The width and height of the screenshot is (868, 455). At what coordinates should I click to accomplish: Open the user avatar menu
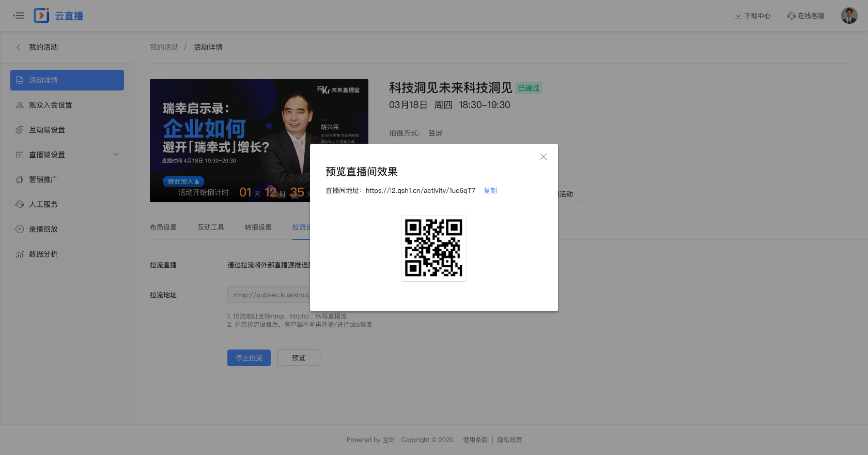[849, 16]
